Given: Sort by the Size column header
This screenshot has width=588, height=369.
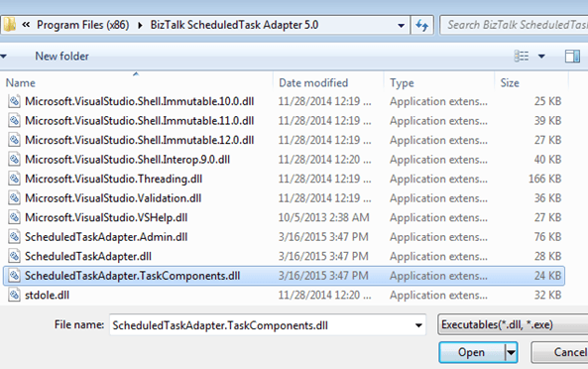Looking at the screenshot, I should [510, 83].
